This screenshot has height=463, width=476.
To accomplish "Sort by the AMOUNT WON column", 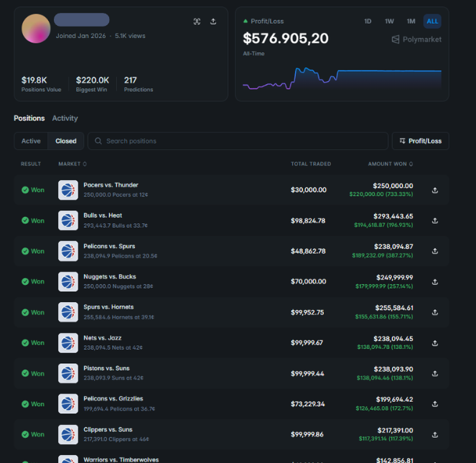I will 391,164.
